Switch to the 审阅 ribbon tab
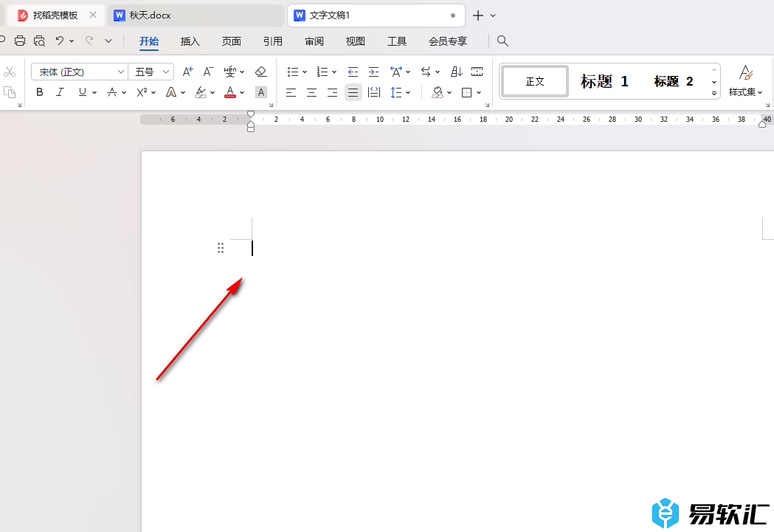This screenshot has width=774, height=532. [x=314, y=41]
